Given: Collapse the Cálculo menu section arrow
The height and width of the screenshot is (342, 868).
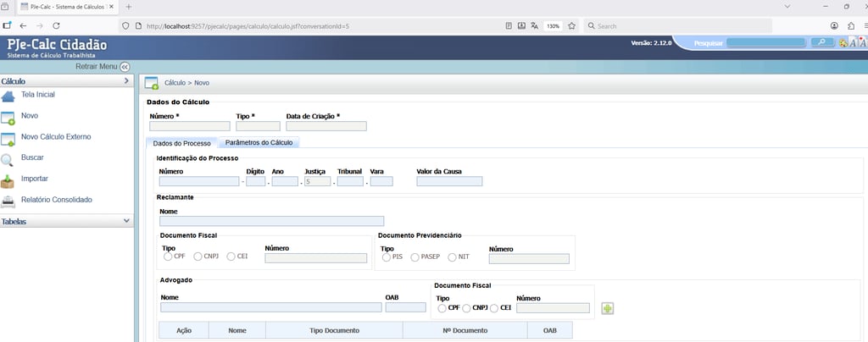Looking at the screenshot, I should [x=126, y=80].
